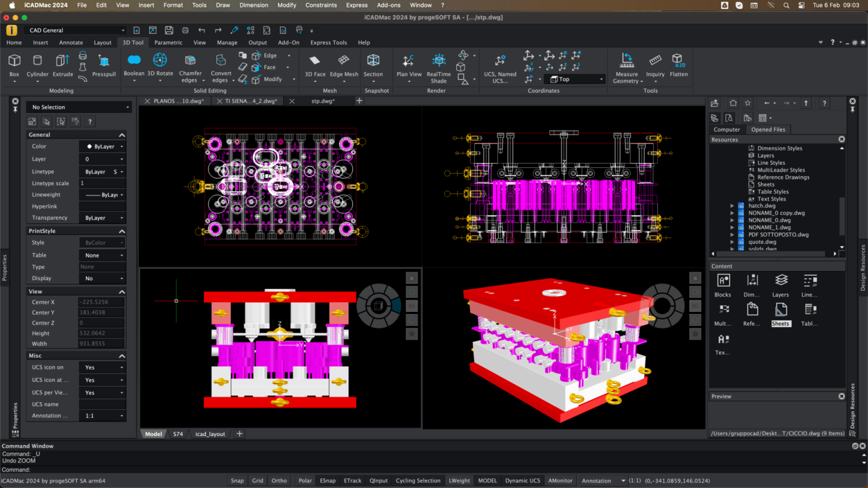Open the CAD General workspace dropdown
The image size is (868, 488).
coord(76,30)
